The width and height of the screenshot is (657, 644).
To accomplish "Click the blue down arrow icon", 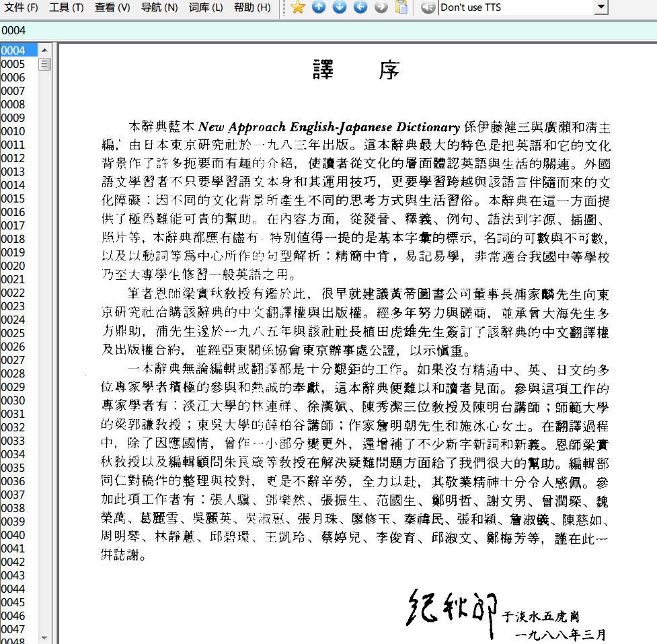I will (340, 7).
